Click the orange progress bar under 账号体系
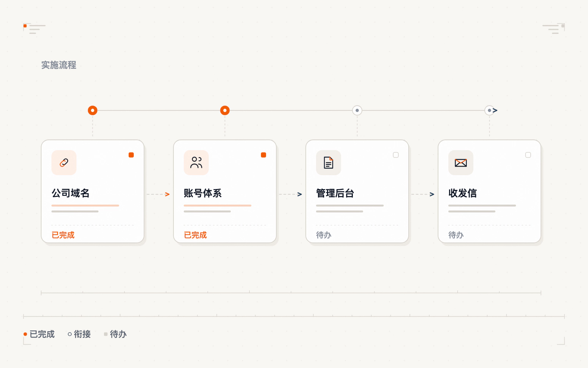Image resolution: width=588 pixels, height=368 pixels. tap(218, 205)
